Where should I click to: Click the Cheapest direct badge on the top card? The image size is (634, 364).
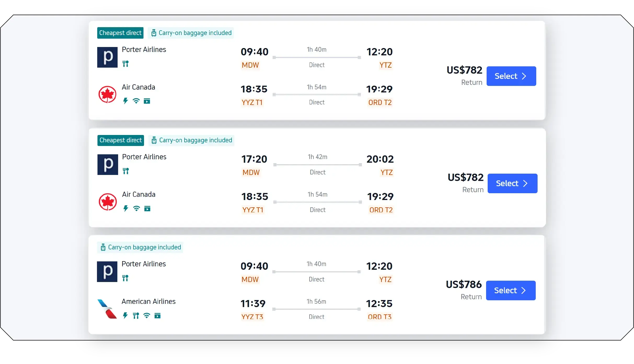[x=120, y=33]
